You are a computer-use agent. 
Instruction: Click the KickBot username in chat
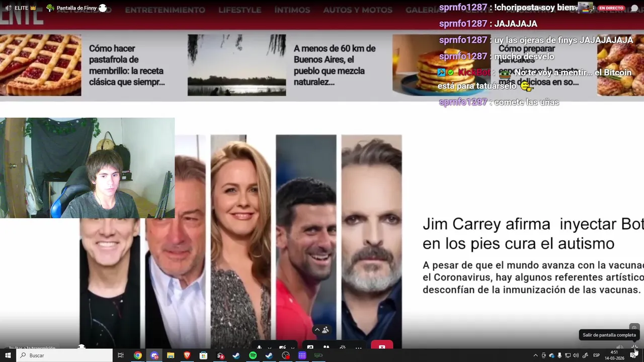click(474, 72)
